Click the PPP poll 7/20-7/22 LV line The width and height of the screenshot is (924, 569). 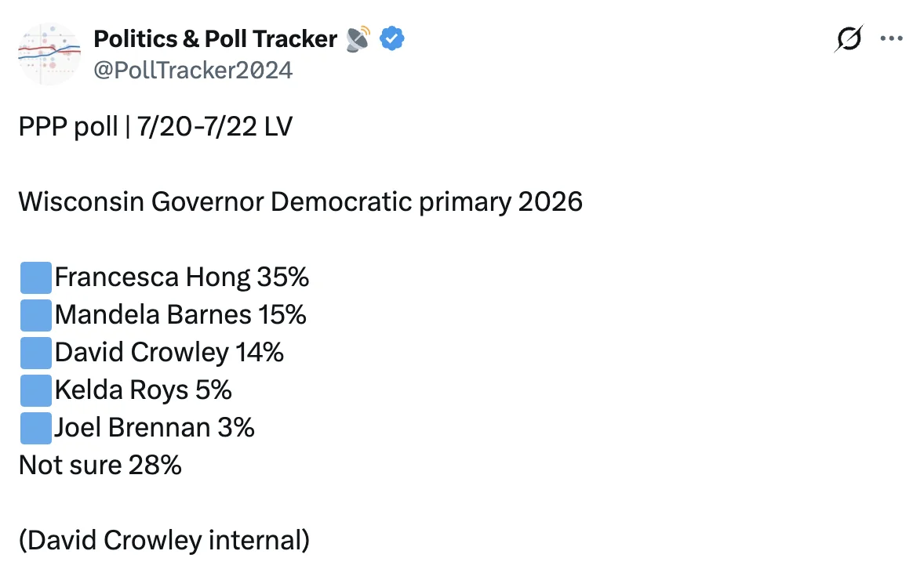[x=155, y=127]
